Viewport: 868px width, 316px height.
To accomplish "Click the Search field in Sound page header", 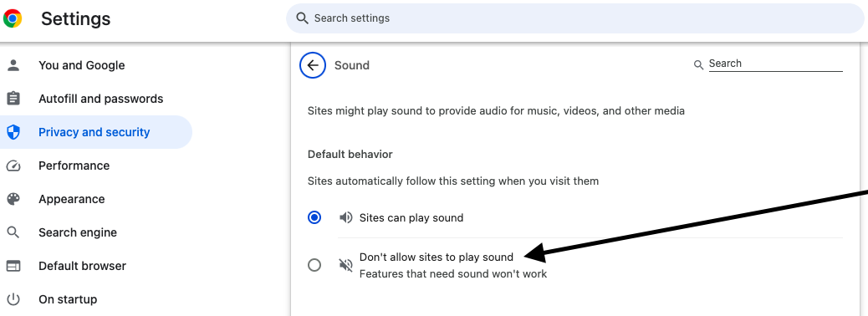I will [775, 64].
